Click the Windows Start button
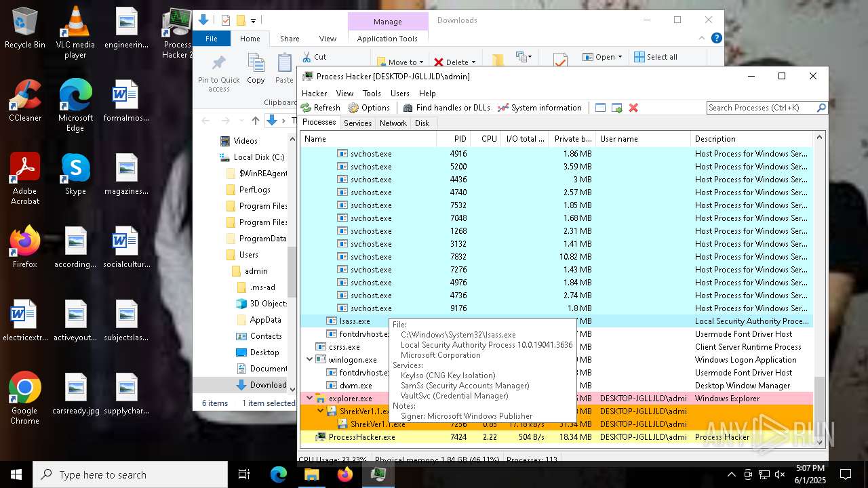The image size is (868, 488). (16, 474)
